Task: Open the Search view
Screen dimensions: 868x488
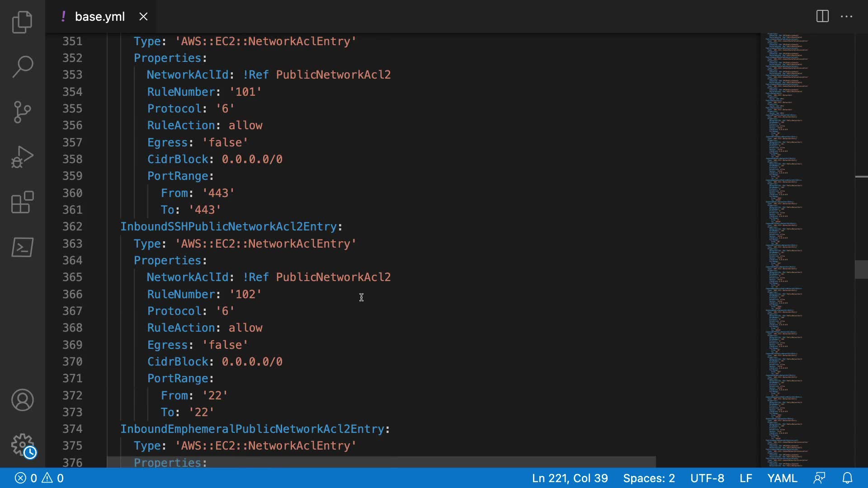Action: coord(22,67)
